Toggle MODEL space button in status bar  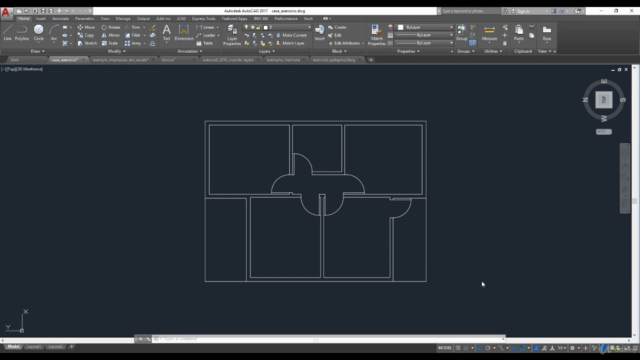coord(445,348)
